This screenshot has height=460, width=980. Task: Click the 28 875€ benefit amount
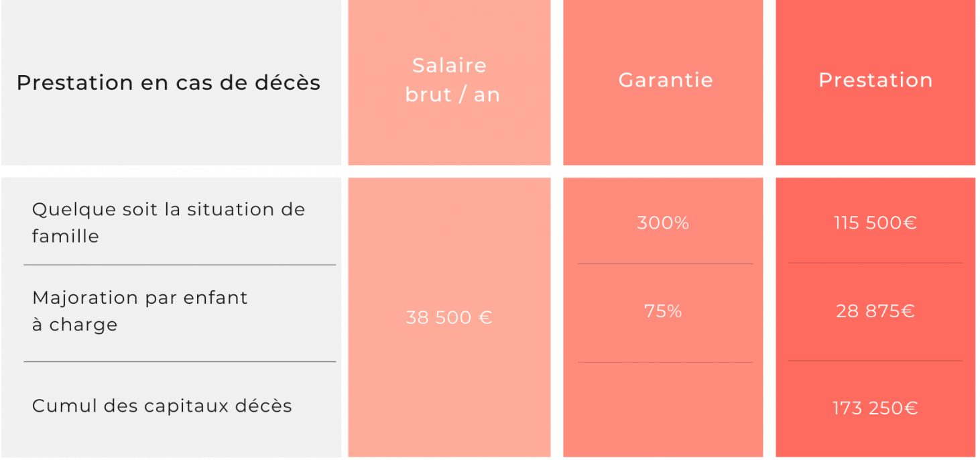point(875,311)
